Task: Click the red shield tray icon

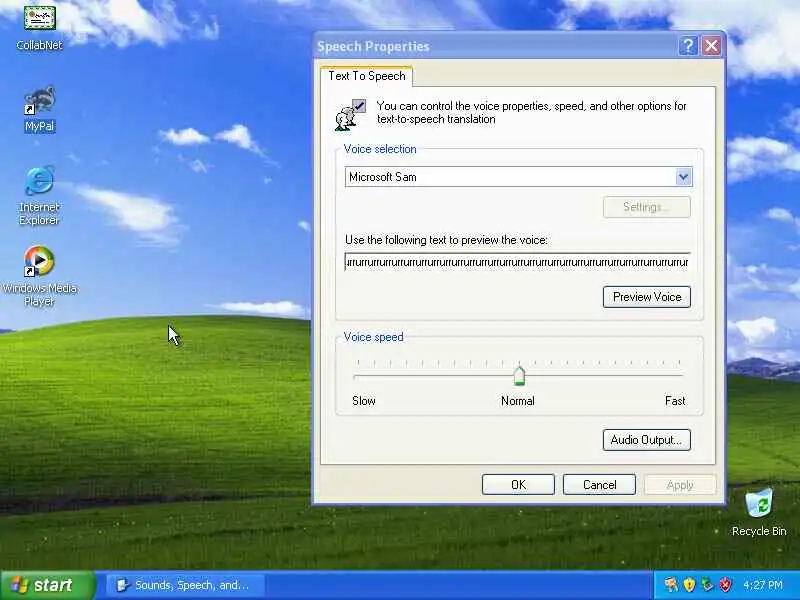Action: [726, 584]
